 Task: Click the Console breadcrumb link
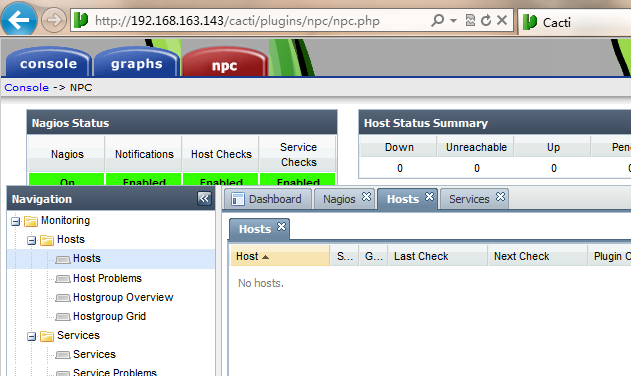tap(27, 87)
